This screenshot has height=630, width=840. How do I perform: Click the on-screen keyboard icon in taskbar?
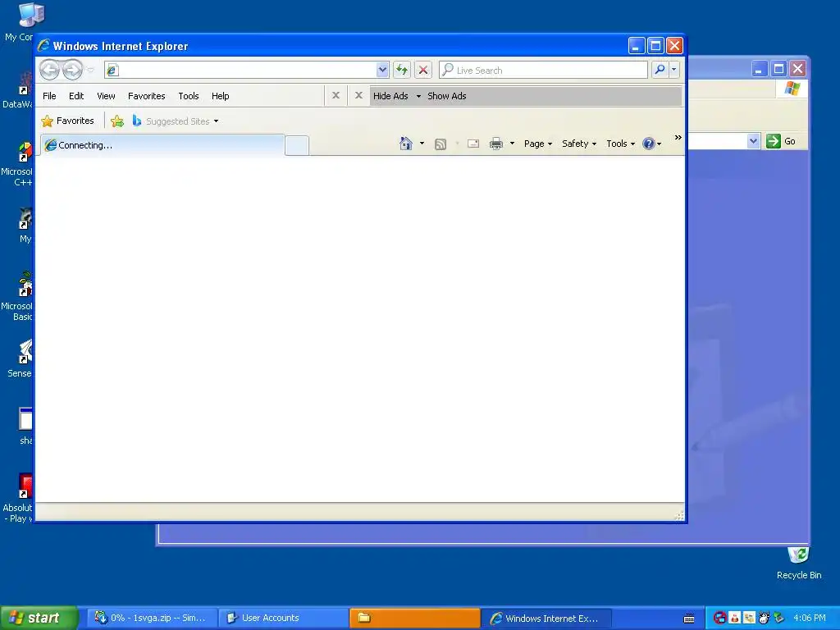pos(689,619)
